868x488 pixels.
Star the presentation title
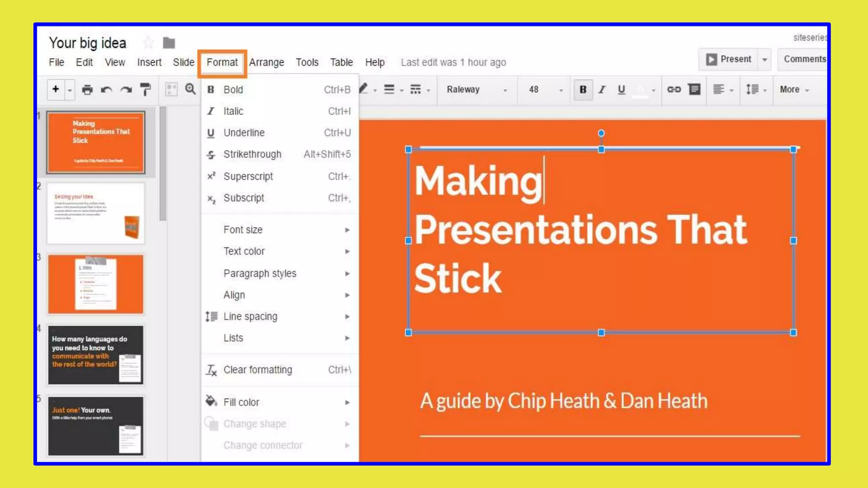(x=148, y=42)
